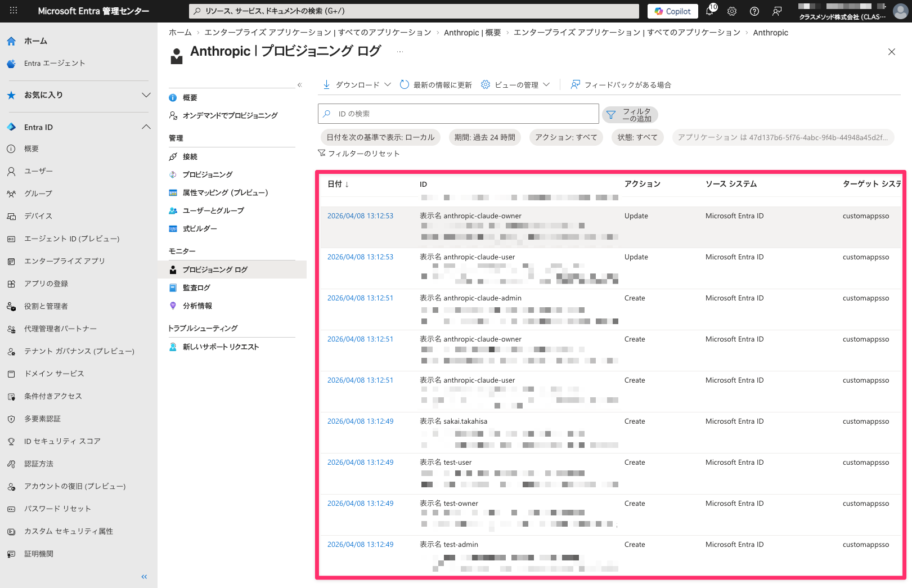912x588 pixels.
Task: Collapse the Entra ID section
Action: (x=79, y=127)
